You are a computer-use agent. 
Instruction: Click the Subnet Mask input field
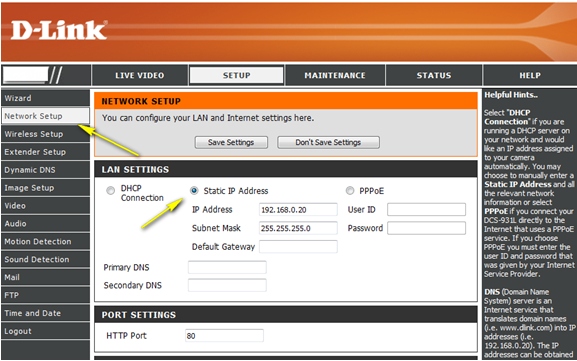click(x=298, y=228)
